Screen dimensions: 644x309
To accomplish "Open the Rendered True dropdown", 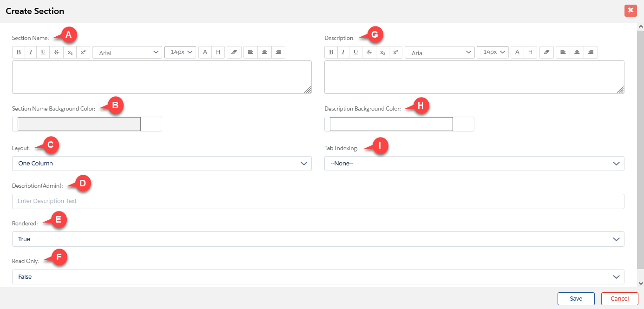I will pos(318,239).
